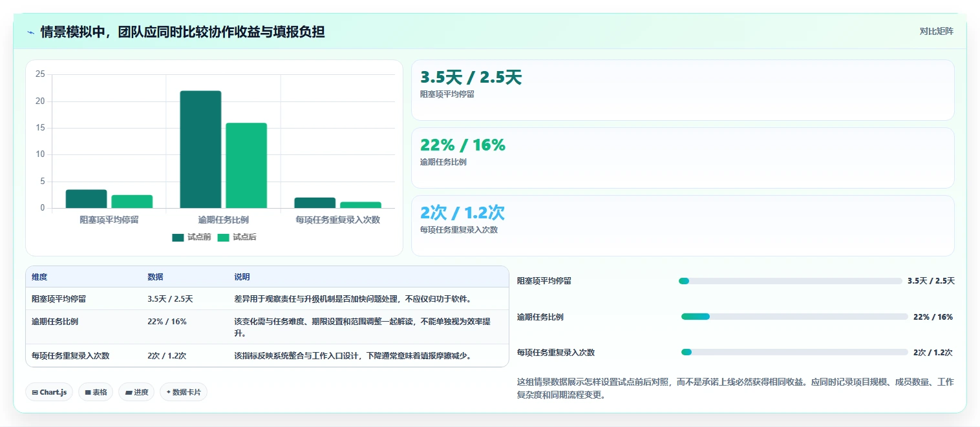980x427 pixels.
Task: Click the explanation starting 该变化需与任务难度
Action: [362, 327]
